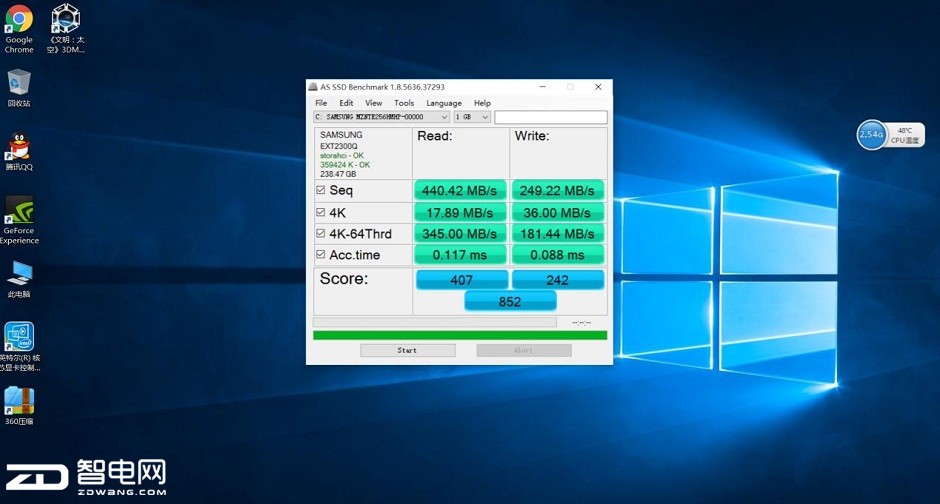This screenshot has width=940, height=504.
Task: Open the File menu
Action: (321, 103)
